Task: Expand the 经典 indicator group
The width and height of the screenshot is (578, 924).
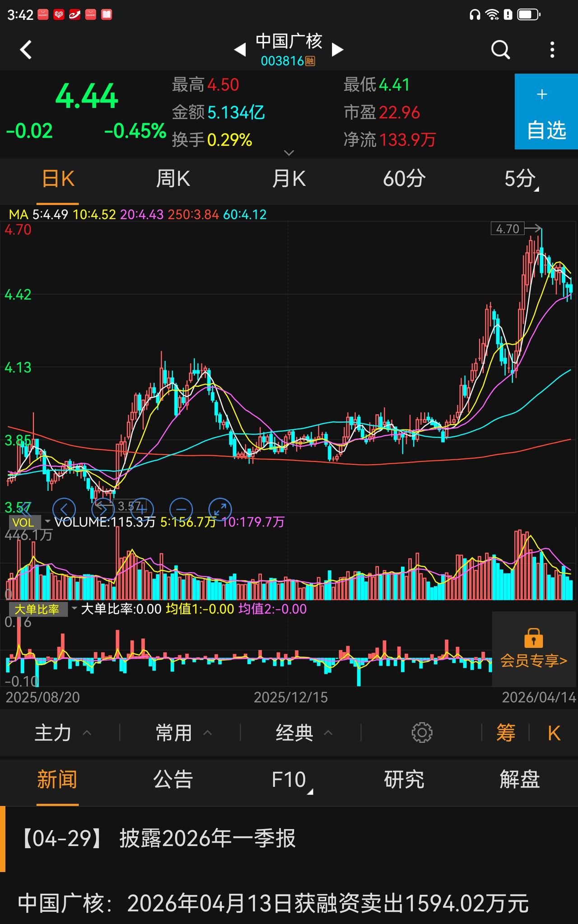Action: point(304,733)
